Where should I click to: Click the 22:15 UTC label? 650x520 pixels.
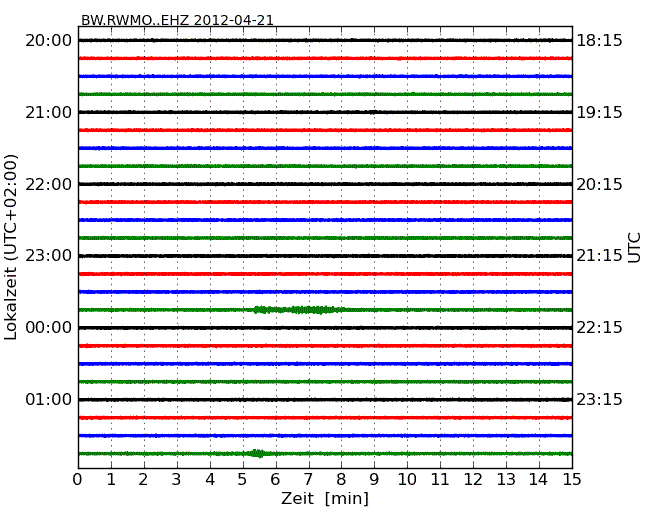coord(599,328)
